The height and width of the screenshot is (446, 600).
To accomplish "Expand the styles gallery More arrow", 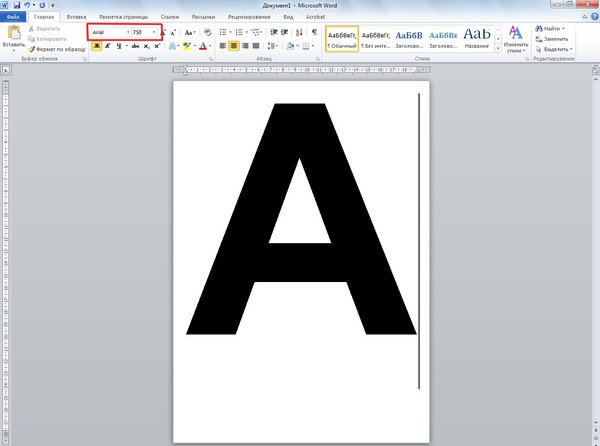I will [x=498, y=49].
